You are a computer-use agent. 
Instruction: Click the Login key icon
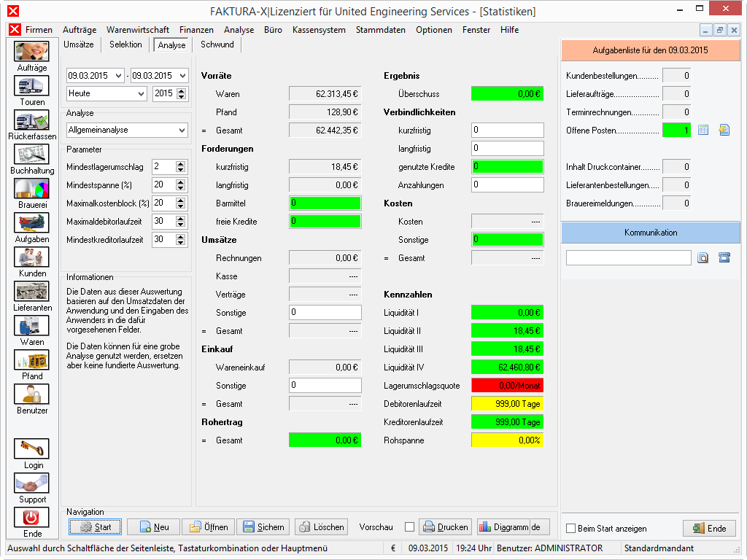coord(31,448)
